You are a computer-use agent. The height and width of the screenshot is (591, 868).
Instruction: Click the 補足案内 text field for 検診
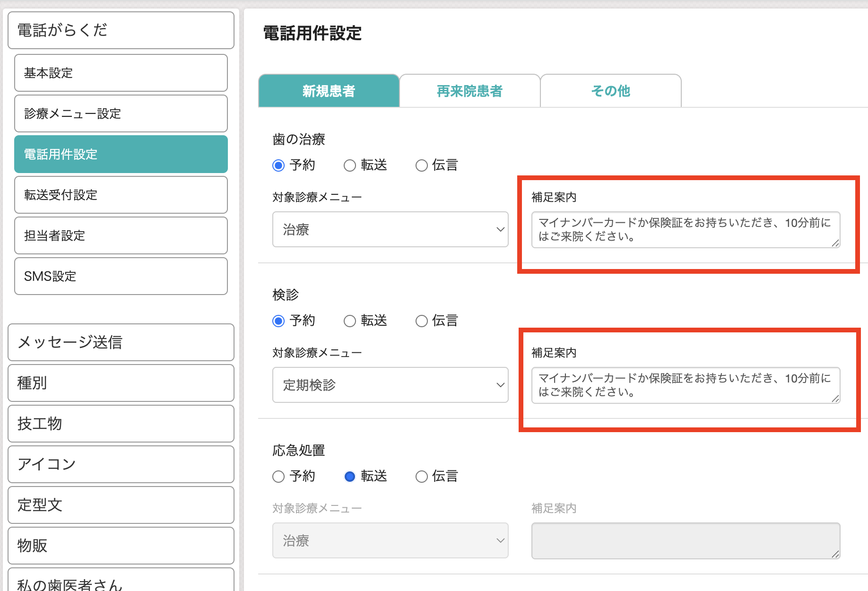[x=685, y=385]
